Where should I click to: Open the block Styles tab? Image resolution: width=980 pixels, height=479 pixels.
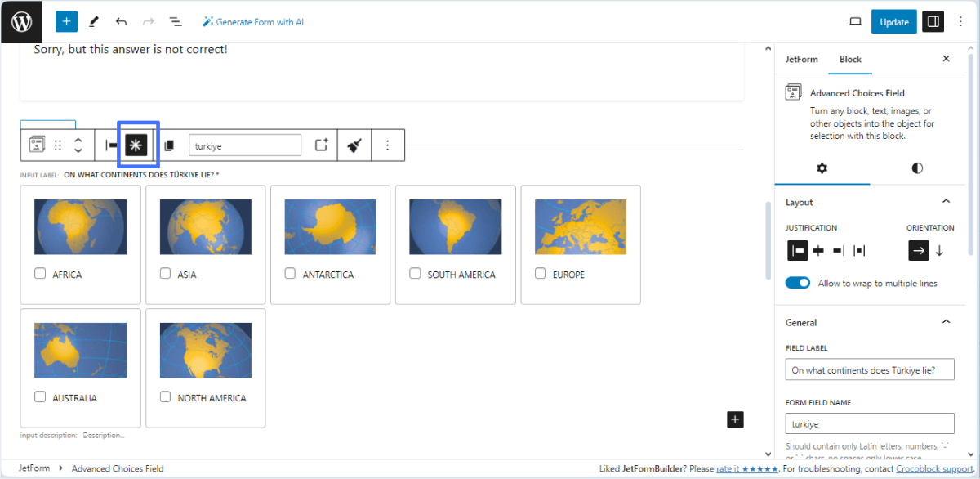pos(917,168)
